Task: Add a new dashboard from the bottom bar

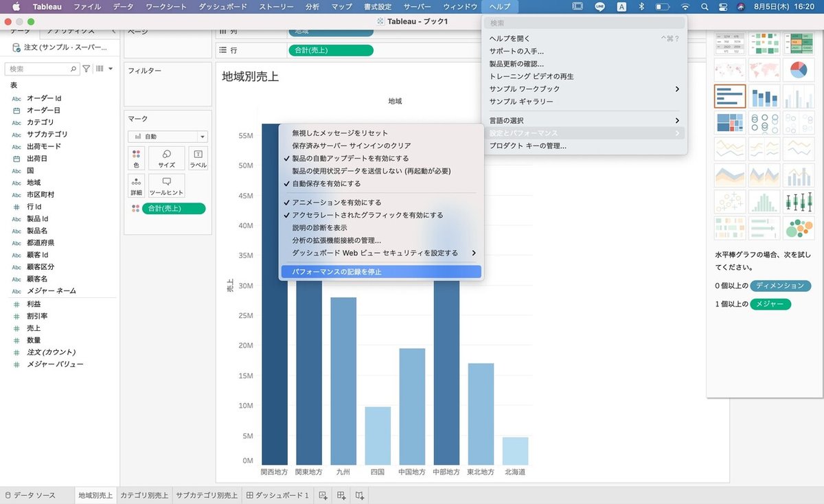Action: coord(341,495)
